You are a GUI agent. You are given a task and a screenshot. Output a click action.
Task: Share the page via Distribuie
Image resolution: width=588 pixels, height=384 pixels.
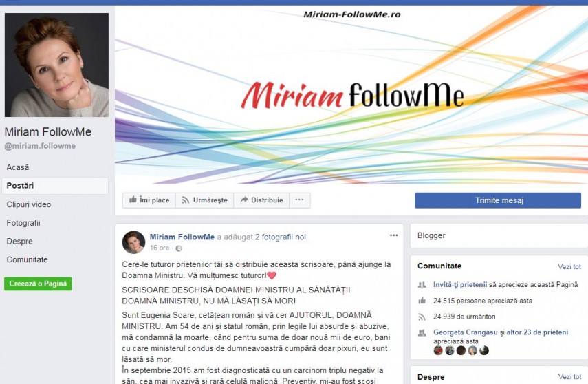261,200
